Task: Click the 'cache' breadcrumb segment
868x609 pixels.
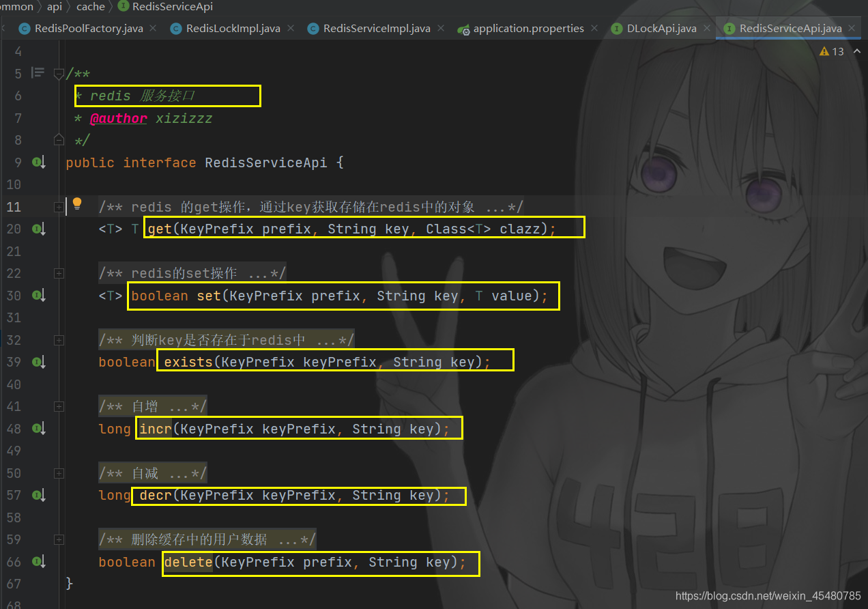Action: (x=91, y=7)
